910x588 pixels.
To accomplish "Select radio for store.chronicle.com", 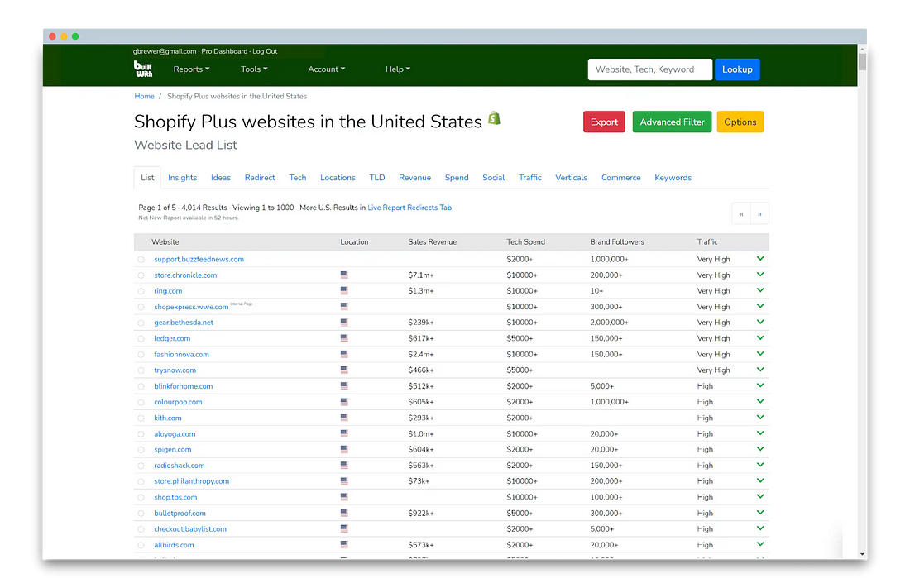I will [x=141, y=275].
